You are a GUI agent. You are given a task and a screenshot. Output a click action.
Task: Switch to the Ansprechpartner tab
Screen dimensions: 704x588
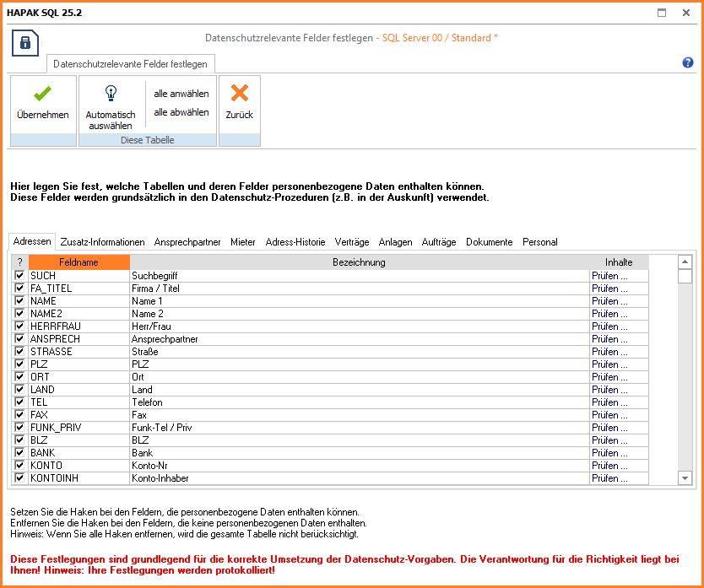(x=187, y=242)
